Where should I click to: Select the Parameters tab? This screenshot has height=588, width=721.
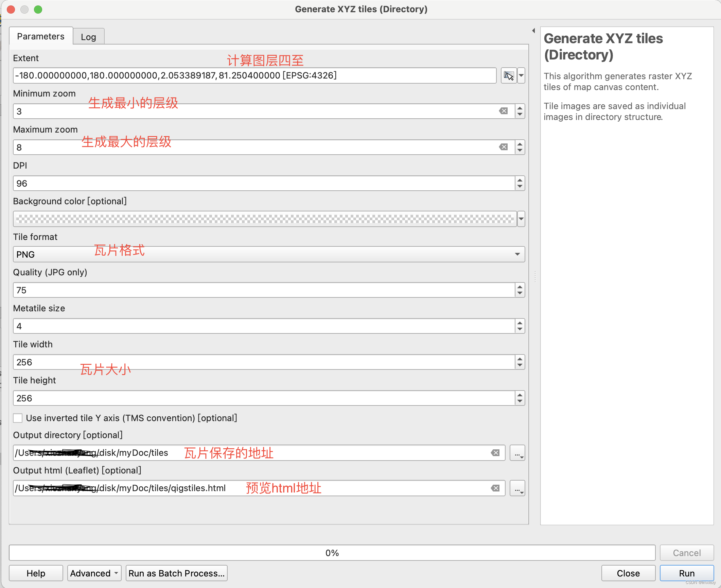point(41,36)
